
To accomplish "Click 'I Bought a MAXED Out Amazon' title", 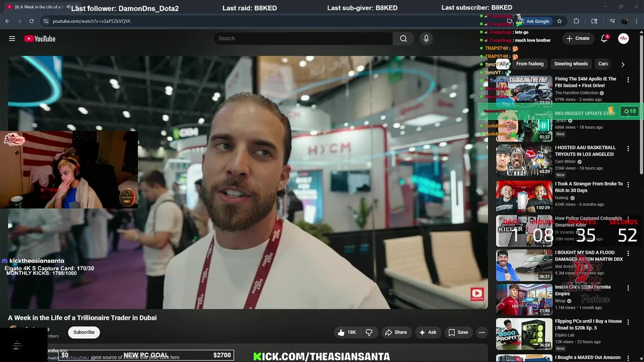I will (588, 357).
